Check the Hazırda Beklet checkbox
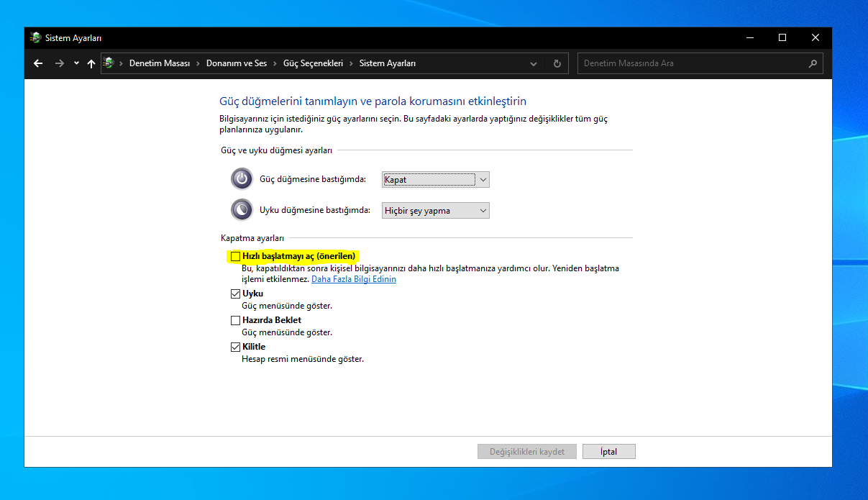Viewport: 868px width, 500px height. pyautogui.click(x=235, y=320)
